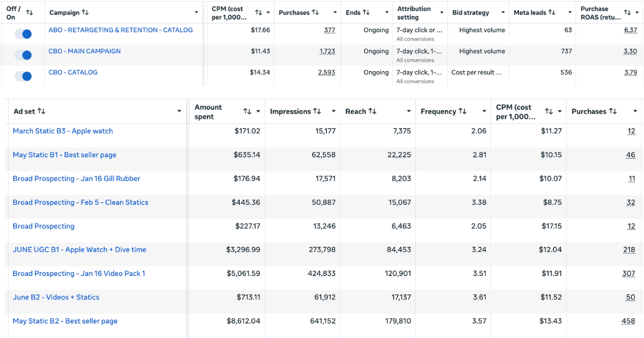This screenshot has width=644, height=338.
Task: View 2,593 purchases for CBO Catalog
Action: (327, 72)
